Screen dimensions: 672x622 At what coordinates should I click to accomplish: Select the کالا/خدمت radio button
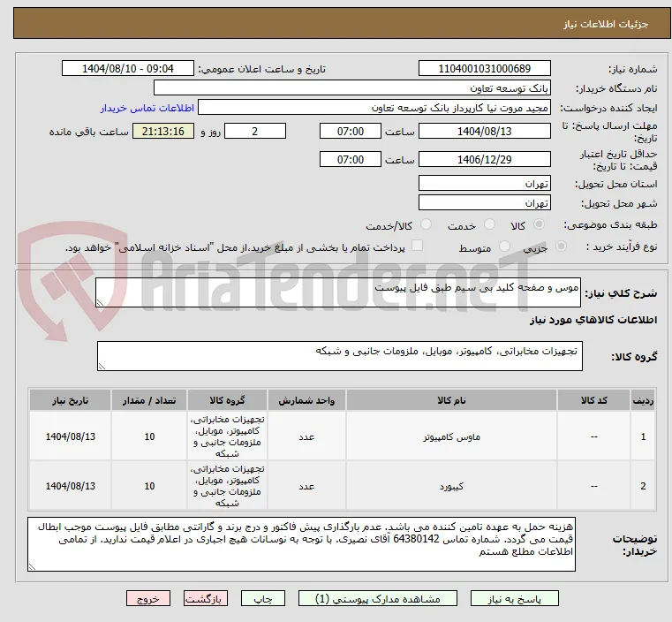426,224
